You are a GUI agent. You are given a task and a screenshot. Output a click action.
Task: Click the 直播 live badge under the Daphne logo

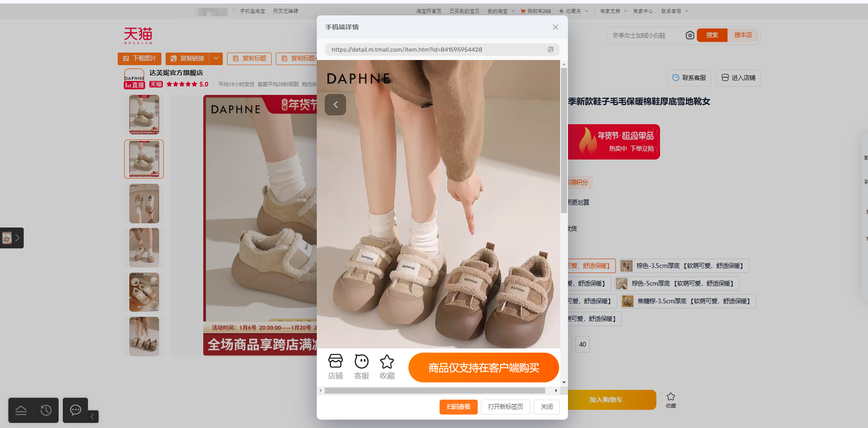(134, 85)
